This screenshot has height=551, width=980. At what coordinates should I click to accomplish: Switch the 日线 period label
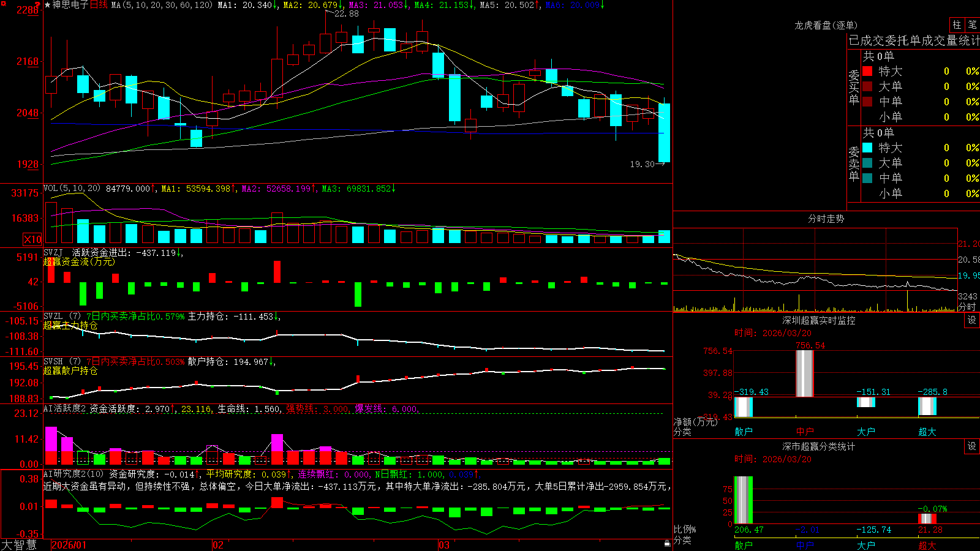(99, 5)
